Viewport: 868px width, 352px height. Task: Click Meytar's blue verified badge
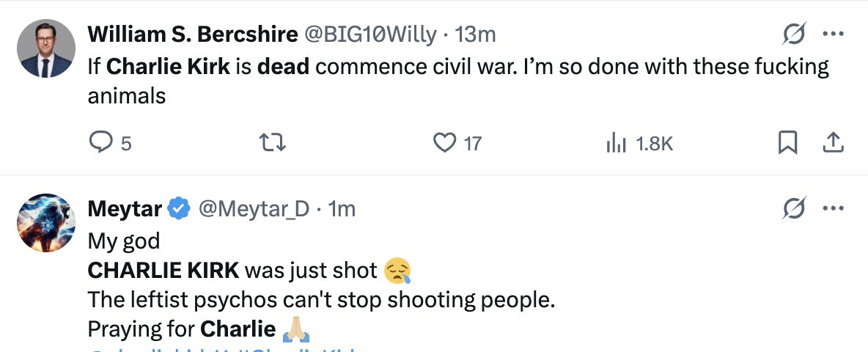tap(177, 209)
